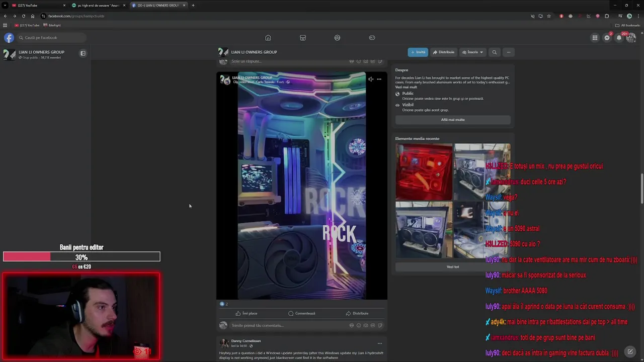
Task: Open the bookmarks bar apps grid
Action: pyautogui.click(x=5, y=25)
